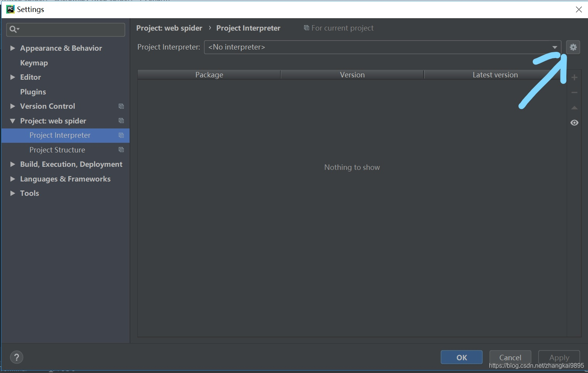Click project-level icon beside Project Interpreter row

pyautogui.click(x=121, y=135)
